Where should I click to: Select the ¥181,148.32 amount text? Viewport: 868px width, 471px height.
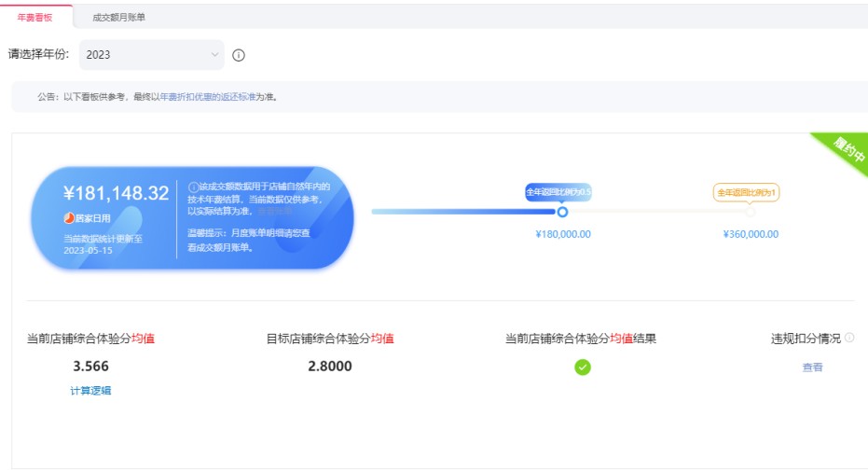click(117, 193)
